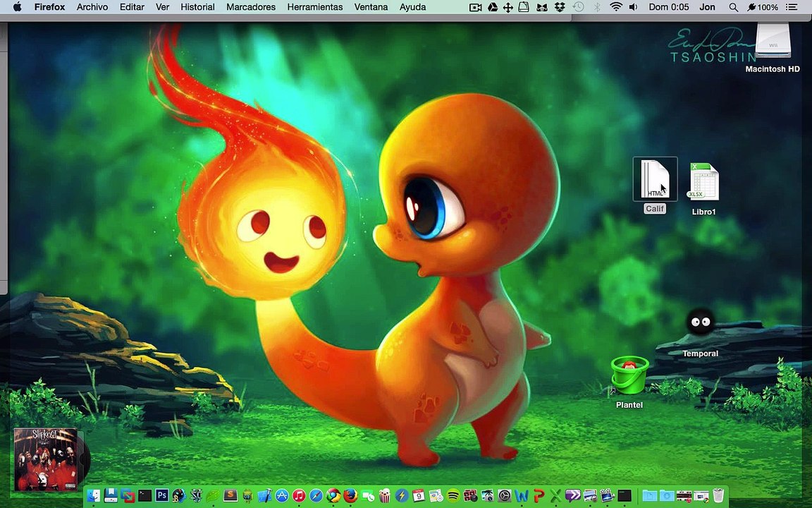Open the Temporal folder on desktop
The image size is (812, 508).
700,322
